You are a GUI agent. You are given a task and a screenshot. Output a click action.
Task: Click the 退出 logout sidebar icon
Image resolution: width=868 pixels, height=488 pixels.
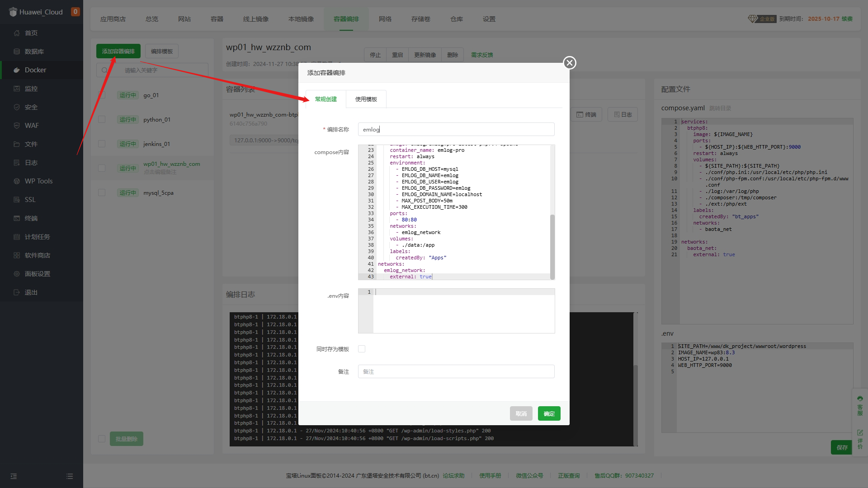17,292
